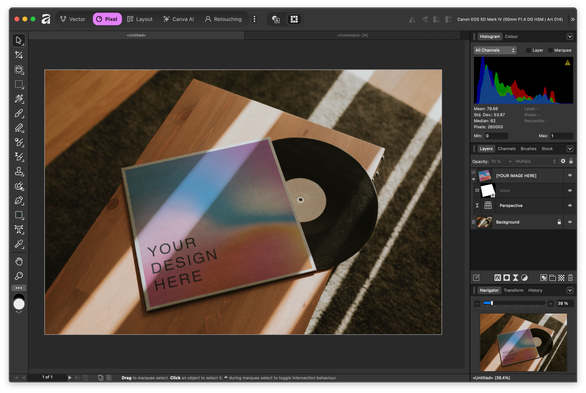Select the Embedded document tab
Screen dimensions: 586x393
(x=352, y=35)
